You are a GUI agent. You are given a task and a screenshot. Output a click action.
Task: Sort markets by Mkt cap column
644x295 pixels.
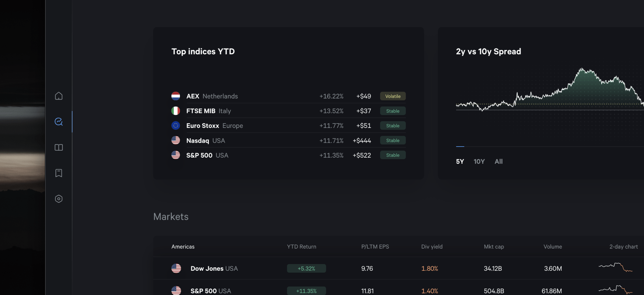(x=494, y=247)
